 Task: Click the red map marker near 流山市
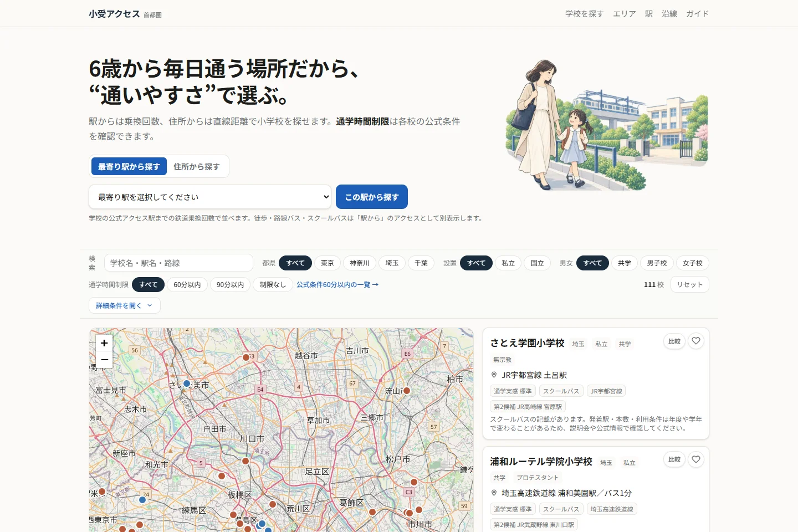(407, 391)
